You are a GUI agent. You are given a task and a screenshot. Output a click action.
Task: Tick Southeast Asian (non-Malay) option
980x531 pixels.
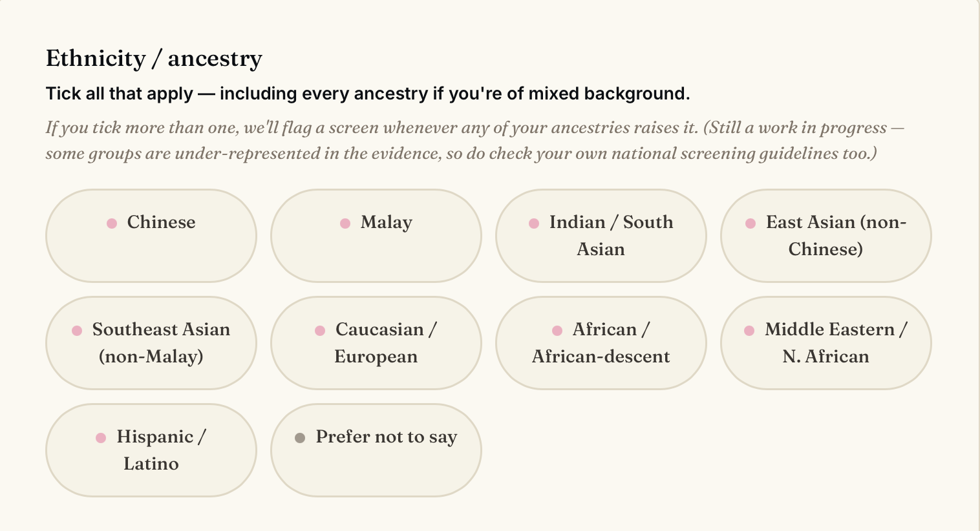(151, 343)
